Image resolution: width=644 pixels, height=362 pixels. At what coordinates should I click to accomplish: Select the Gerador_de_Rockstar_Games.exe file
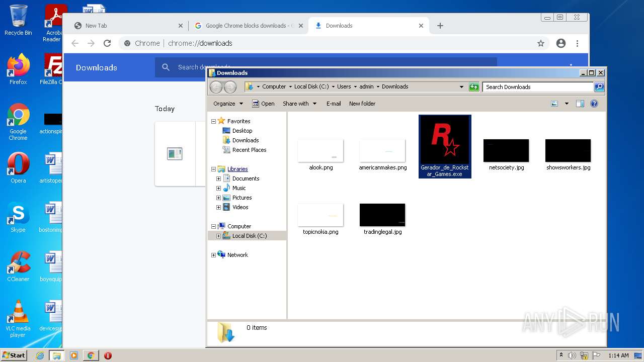445,146
